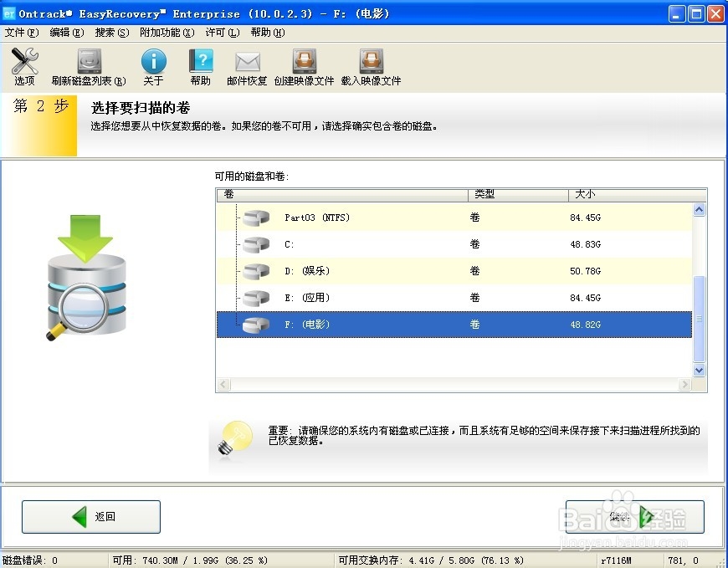Click the 84.45G size in E: row

tap(586, 298)
